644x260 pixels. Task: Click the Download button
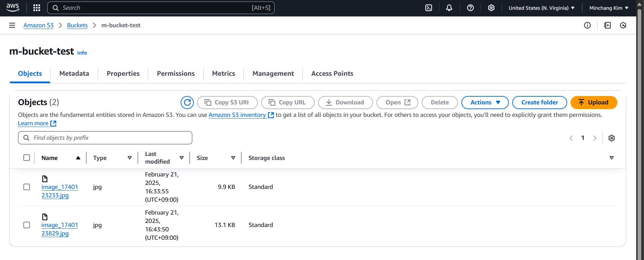(x=345, y=102)
